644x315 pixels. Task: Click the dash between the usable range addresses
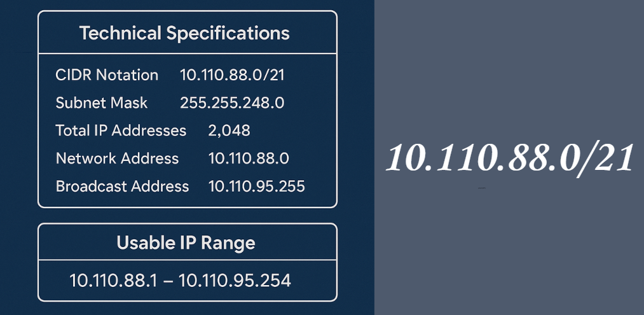coord(167,280)
